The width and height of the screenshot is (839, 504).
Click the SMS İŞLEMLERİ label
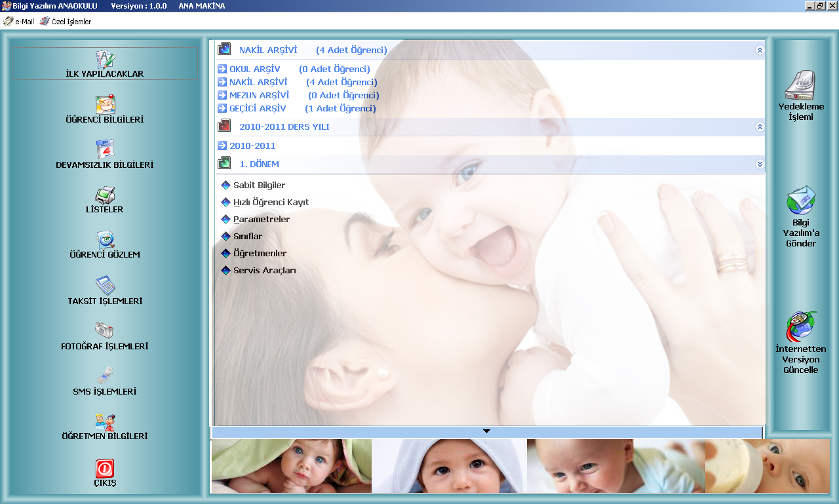(105, 392)
